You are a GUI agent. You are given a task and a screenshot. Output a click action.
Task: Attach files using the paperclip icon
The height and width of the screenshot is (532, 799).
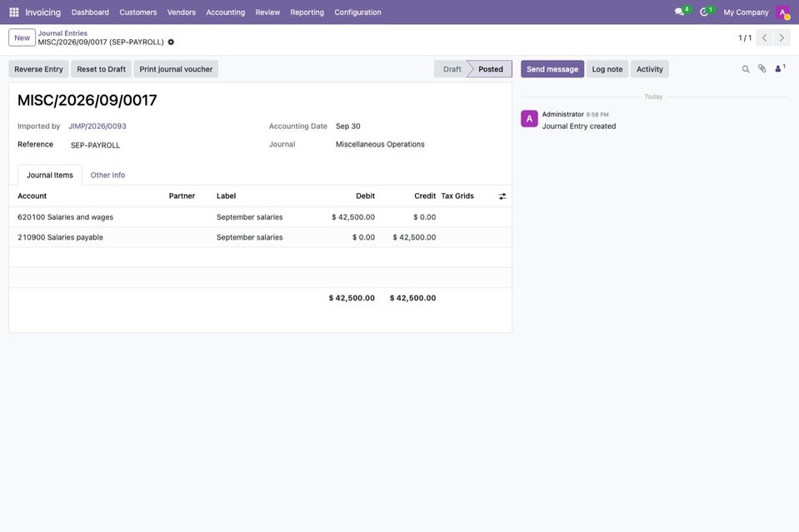pos(762,69)
